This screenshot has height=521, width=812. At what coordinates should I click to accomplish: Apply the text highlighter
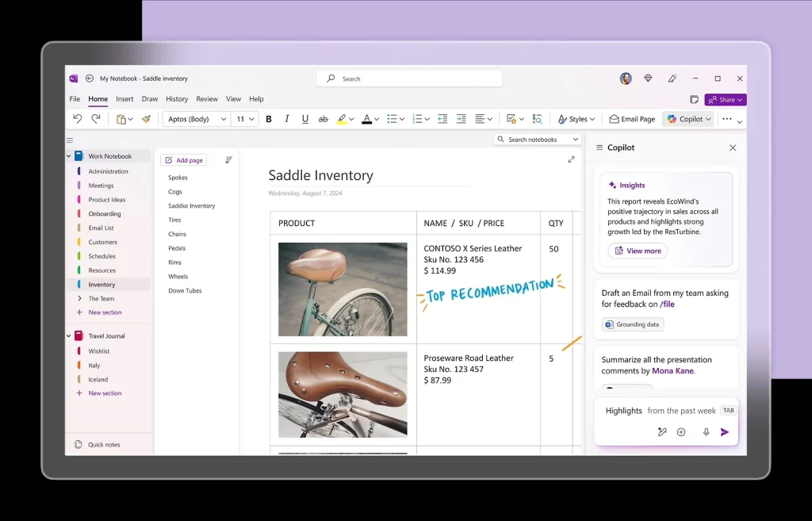(341, 119)
